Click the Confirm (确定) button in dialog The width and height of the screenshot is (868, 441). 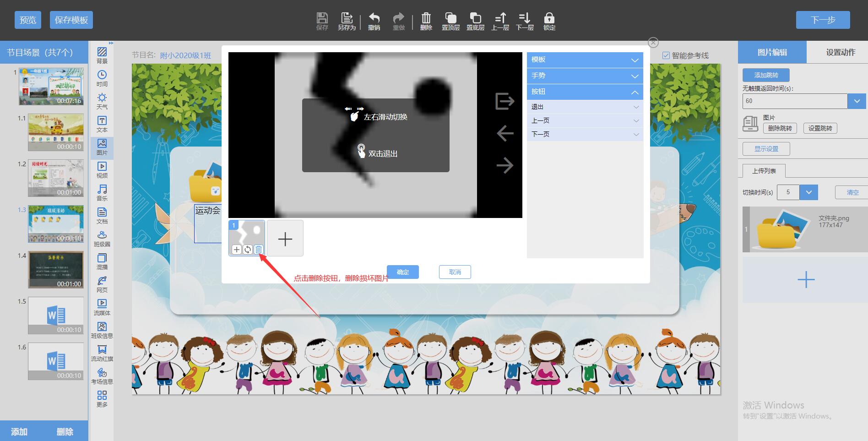point(402,272)
